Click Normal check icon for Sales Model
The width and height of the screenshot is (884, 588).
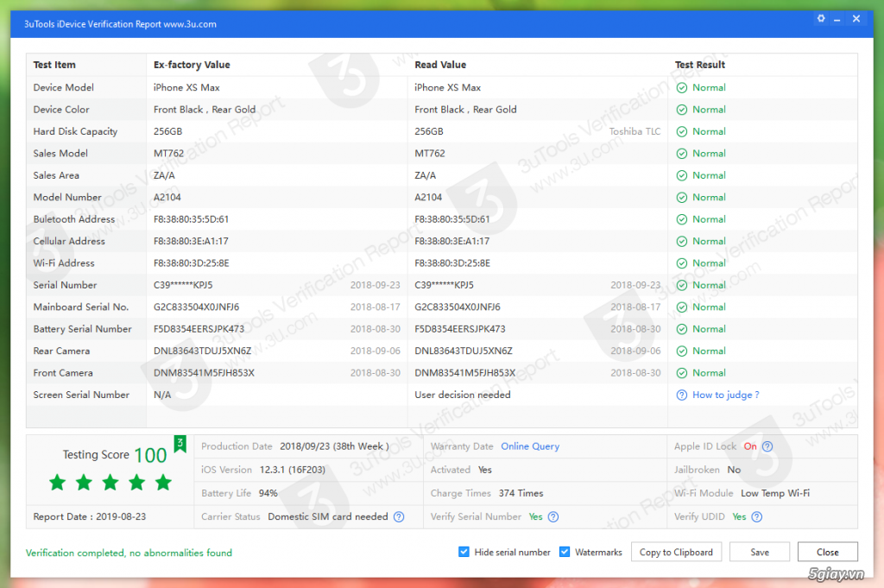[682, 154]
